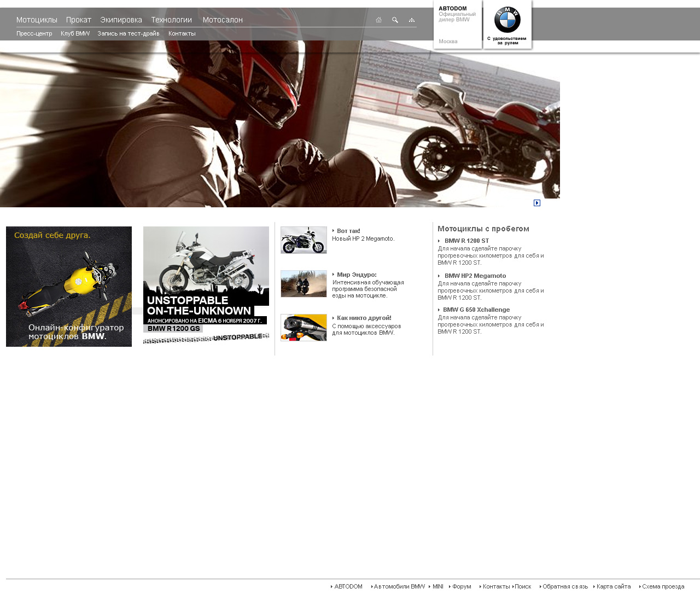Viewport: 700px width, 594px height.
Task: Open Запись на тест-драйв link
Action: tap(129, 33)
